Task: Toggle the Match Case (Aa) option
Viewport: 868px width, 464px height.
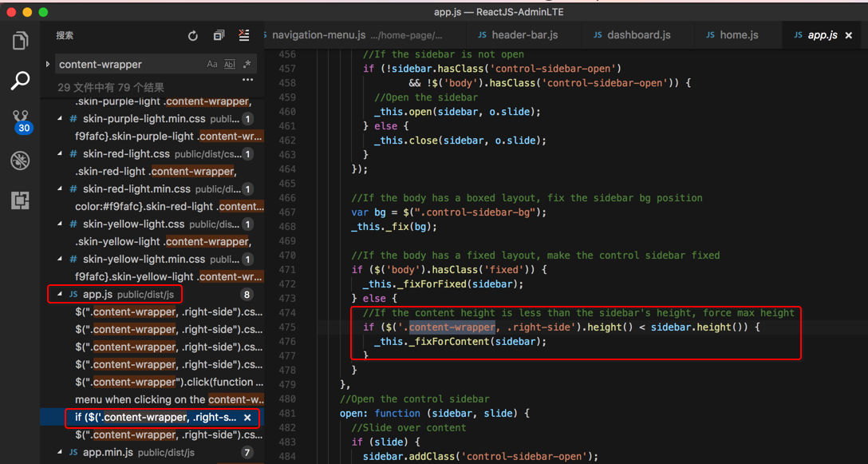Action: (212, 65)
